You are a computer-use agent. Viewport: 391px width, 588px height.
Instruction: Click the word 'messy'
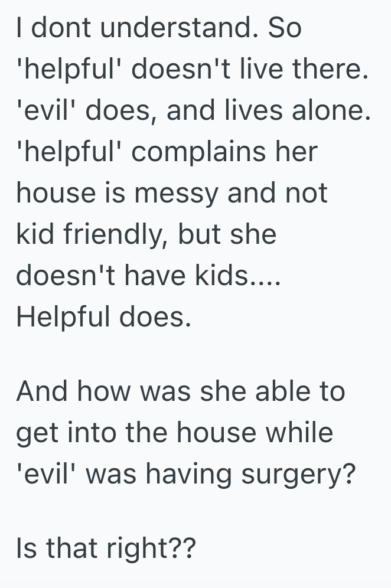point(176,194)
